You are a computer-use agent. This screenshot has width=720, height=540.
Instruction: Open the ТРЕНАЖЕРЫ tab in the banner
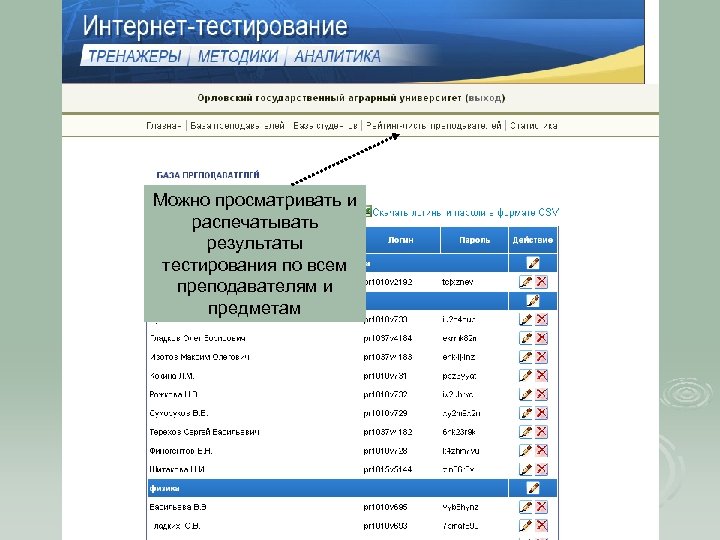[134, 56]
